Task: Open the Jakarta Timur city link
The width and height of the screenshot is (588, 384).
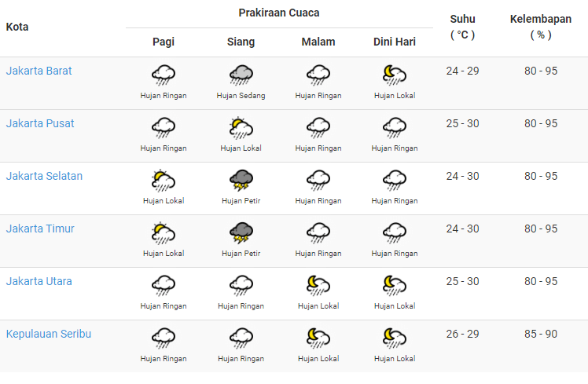Action: tap(40, 229)
